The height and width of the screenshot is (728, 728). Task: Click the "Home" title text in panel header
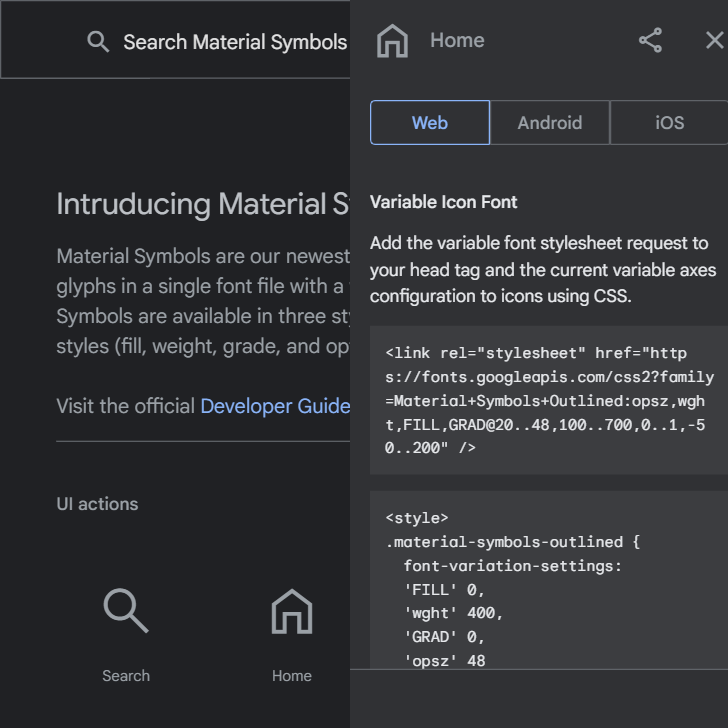tap(457, 40)
